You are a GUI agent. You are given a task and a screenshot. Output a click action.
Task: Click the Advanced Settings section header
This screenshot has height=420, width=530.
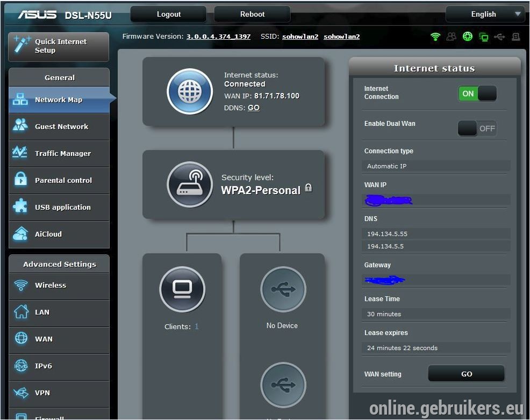point(59,264)
